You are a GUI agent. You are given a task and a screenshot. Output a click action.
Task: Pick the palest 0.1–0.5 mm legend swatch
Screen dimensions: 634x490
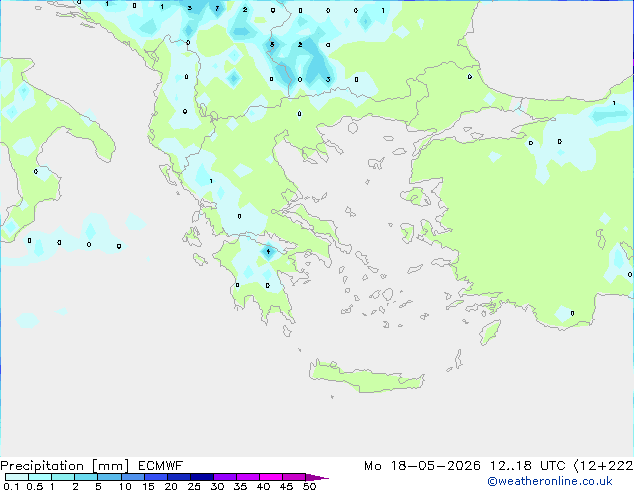click(17, 477)
